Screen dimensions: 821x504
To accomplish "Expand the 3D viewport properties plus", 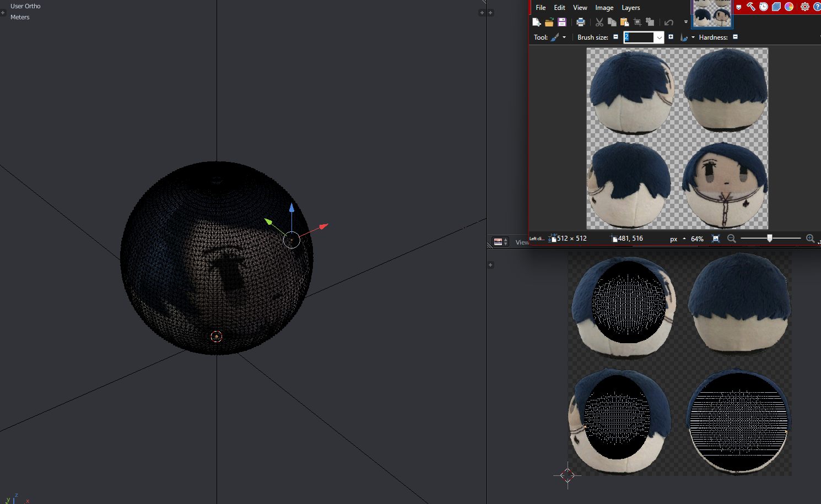I will coord(482,13).
